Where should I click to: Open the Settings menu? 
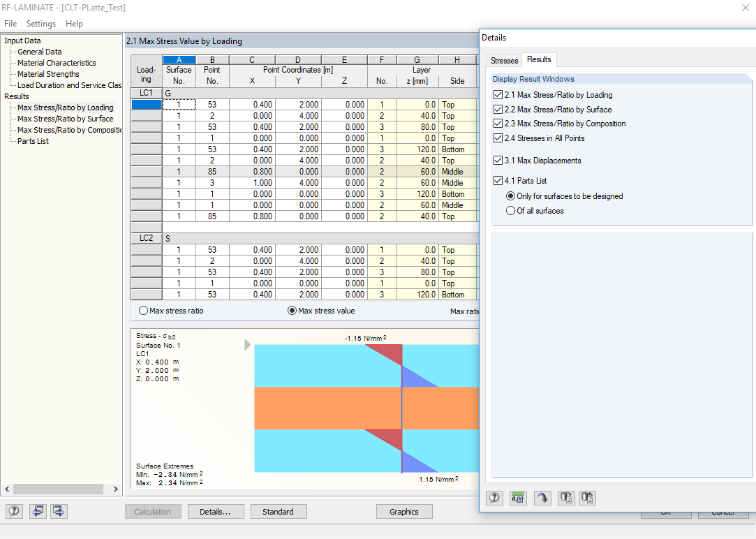(40, 23)
